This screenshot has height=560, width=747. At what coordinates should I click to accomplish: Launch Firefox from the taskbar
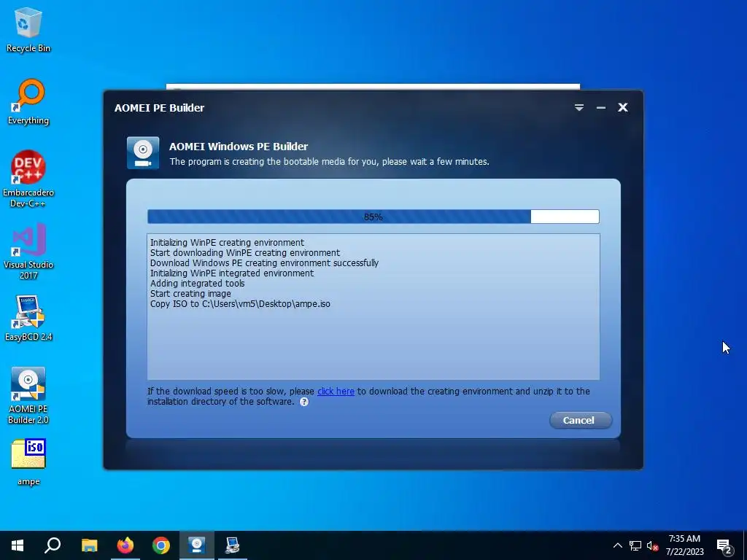(x=125, y=545)
